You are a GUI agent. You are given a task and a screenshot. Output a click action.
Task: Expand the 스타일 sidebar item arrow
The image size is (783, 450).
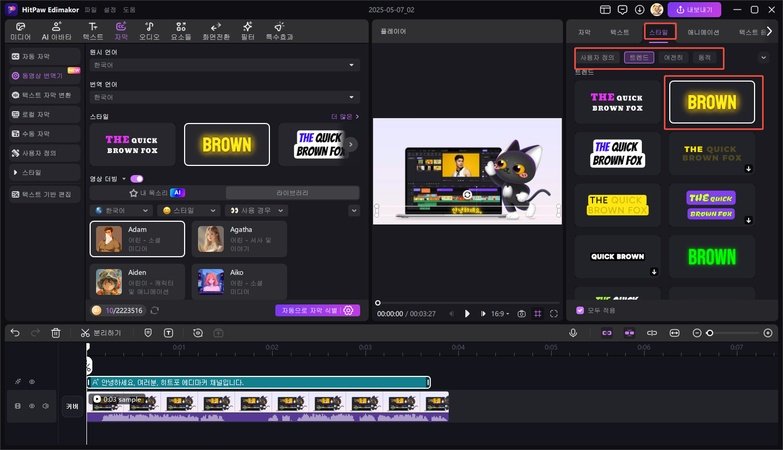pyautogui.click(x=15, y=172)
